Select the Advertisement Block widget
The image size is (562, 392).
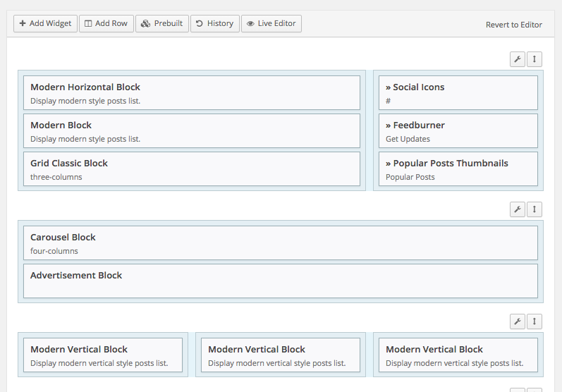coord(281,281)
